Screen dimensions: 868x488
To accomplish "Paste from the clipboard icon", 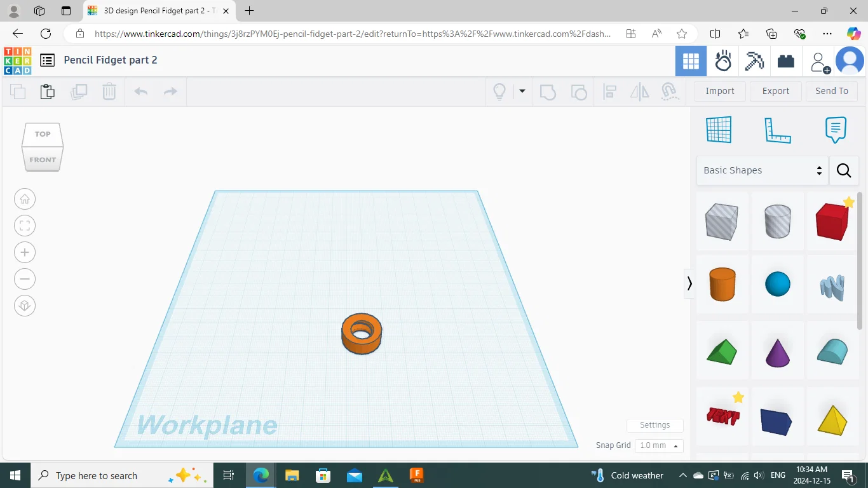I will coord(48,91).
